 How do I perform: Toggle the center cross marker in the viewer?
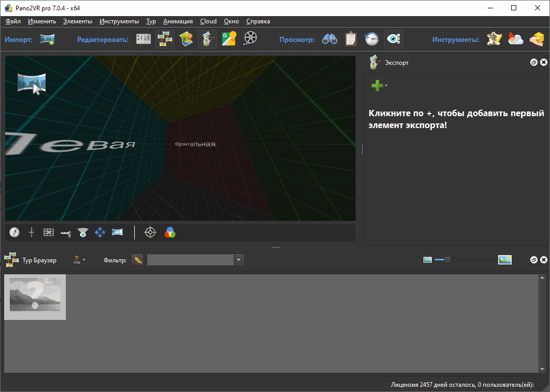[x=32, y=232]
